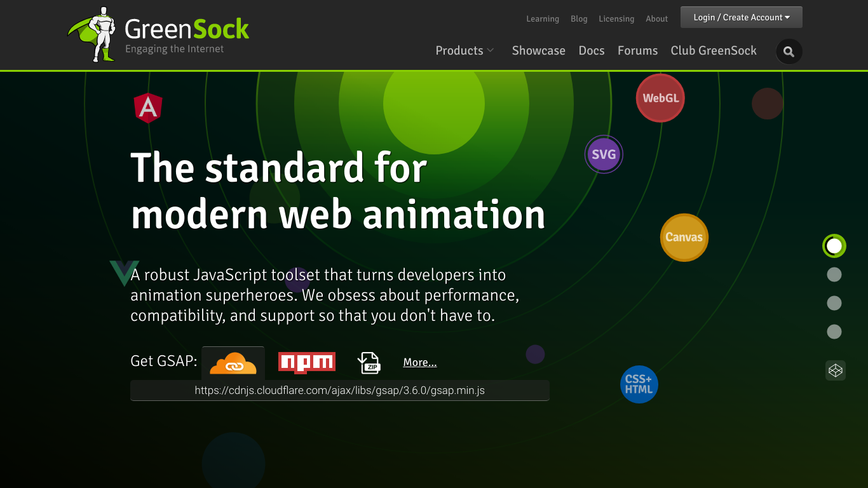Select the Cloudflare CDN icon

point(233,363)
